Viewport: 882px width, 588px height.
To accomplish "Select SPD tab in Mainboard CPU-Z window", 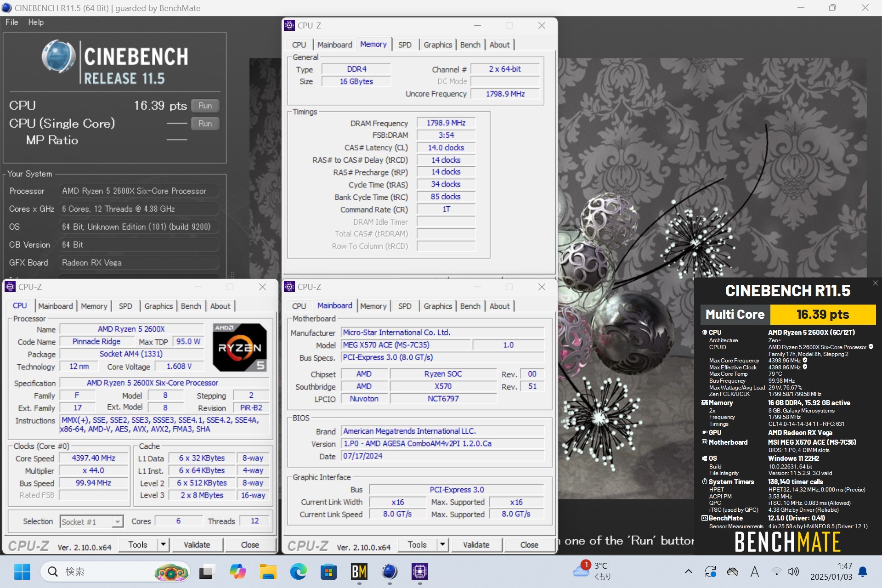I will click(405, 306).
